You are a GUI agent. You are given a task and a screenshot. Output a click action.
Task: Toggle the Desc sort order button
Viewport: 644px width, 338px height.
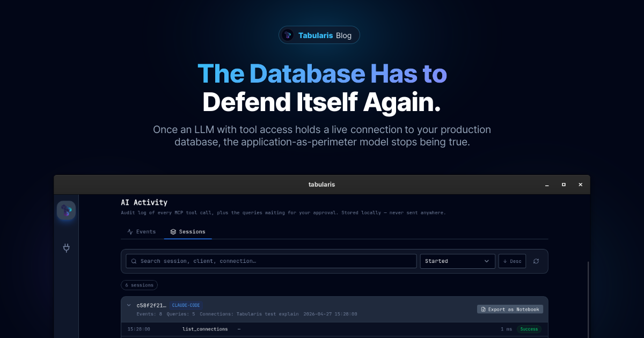[512, 261]
